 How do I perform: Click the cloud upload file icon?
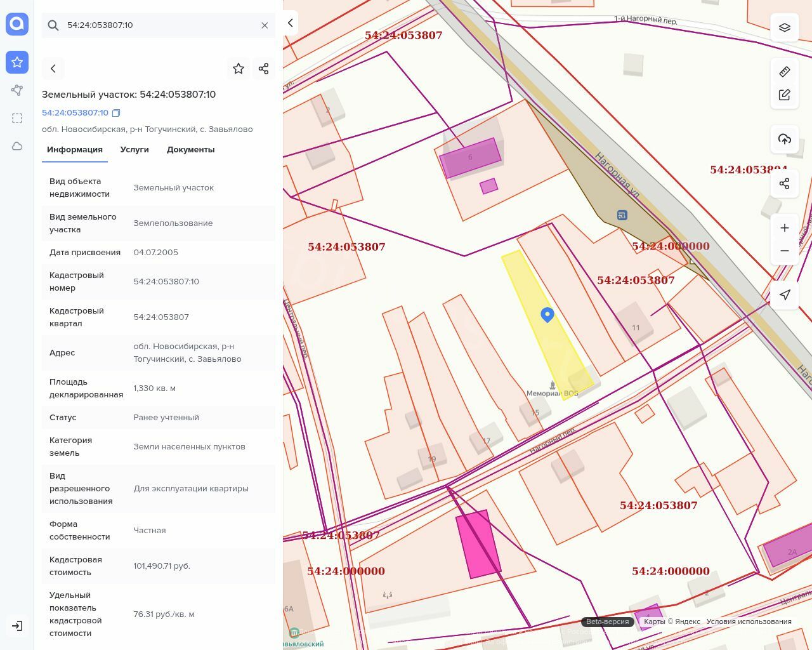(x=785, y=139)
